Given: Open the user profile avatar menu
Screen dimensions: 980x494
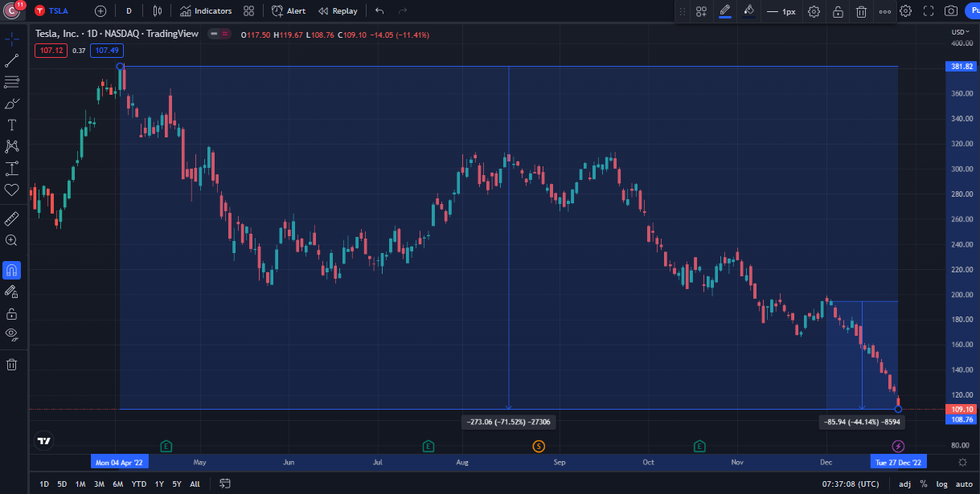Looking at the screenshot, I should [12, 11].
